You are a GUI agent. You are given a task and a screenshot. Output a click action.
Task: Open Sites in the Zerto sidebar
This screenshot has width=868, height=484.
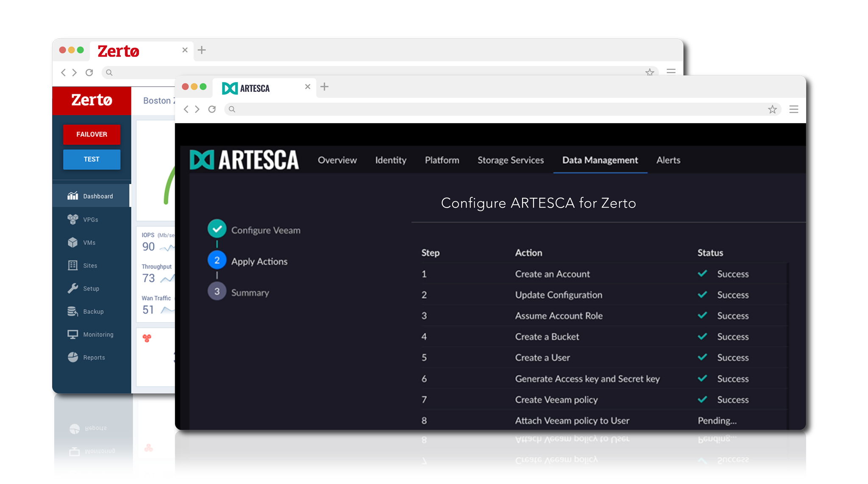[x=90, y=266]
